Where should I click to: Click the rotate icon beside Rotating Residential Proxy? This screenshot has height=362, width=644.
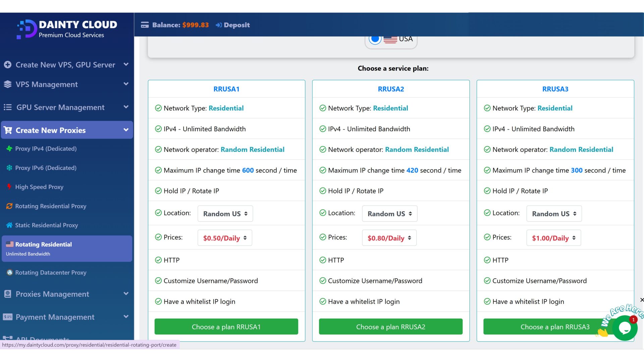(9, 206)
